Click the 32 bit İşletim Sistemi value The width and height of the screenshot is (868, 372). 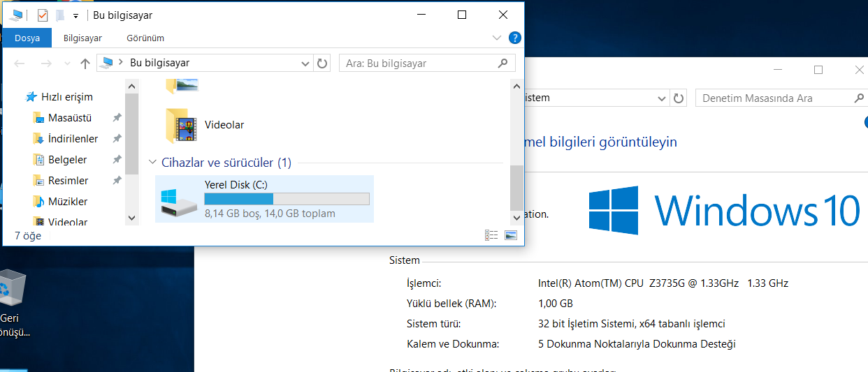tap(631, 324)
